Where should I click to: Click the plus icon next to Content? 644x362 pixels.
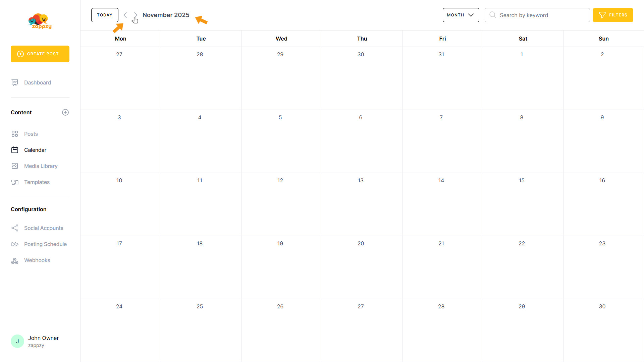pyautogui.click(x=65, y=112)
